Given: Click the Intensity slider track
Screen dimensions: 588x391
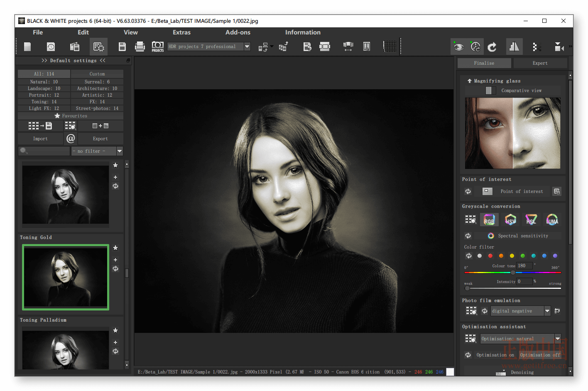Looking at the screenshot, I should coord(512,288).
